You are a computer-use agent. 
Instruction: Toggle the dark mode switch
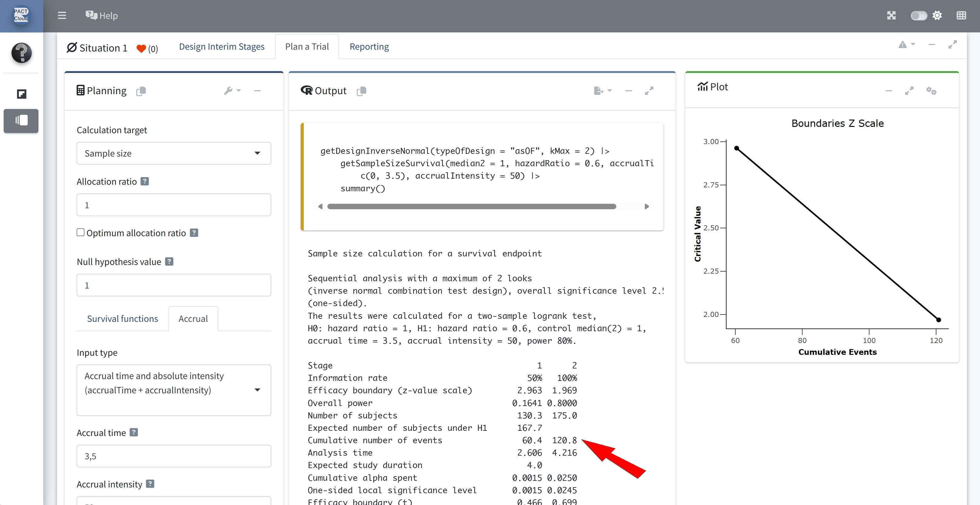point(918,15)
